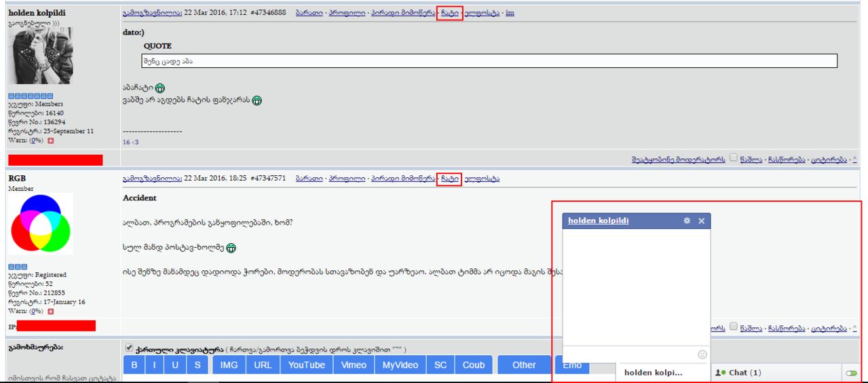Image resolution: width=868 pixels, height=383 pixels.
Task: Open ელფოსტა link in RGB's post
Action: coord(482,179)
